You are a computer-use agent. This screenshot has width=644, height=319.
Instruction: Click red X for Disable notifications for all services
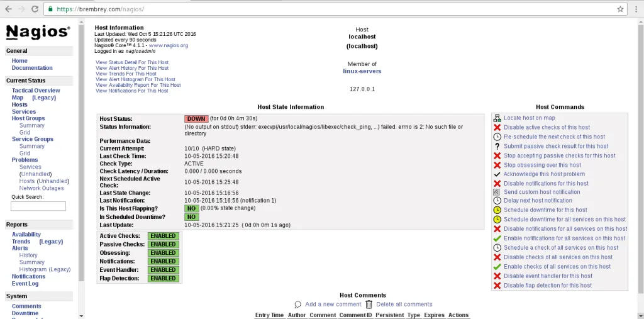pyautogui.click(x=497, y=229)
